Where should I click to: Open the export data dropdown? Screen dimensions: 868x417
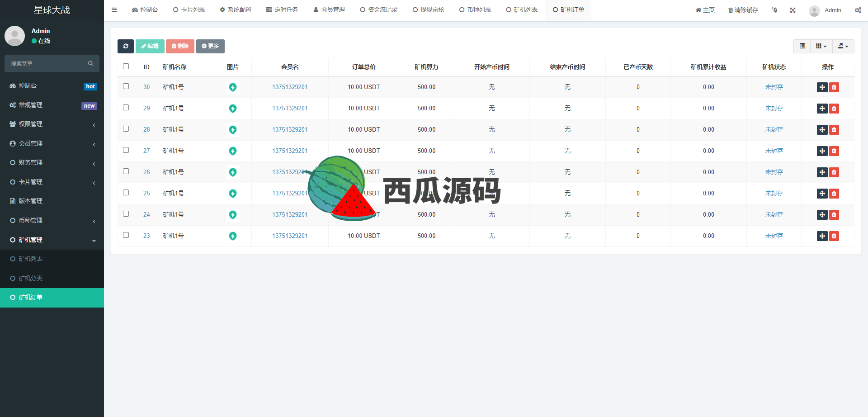tap(843, 46)
